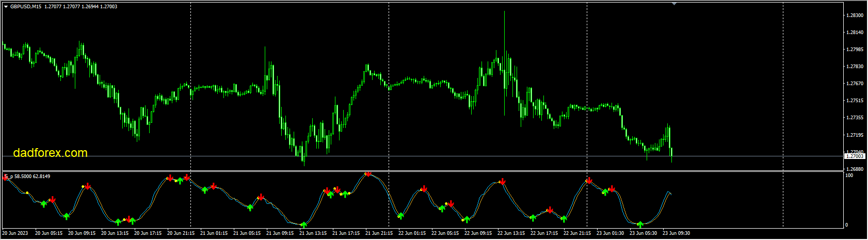
Task: Click the chart shift triangle marker at top
Action: (x=674, y=4)
